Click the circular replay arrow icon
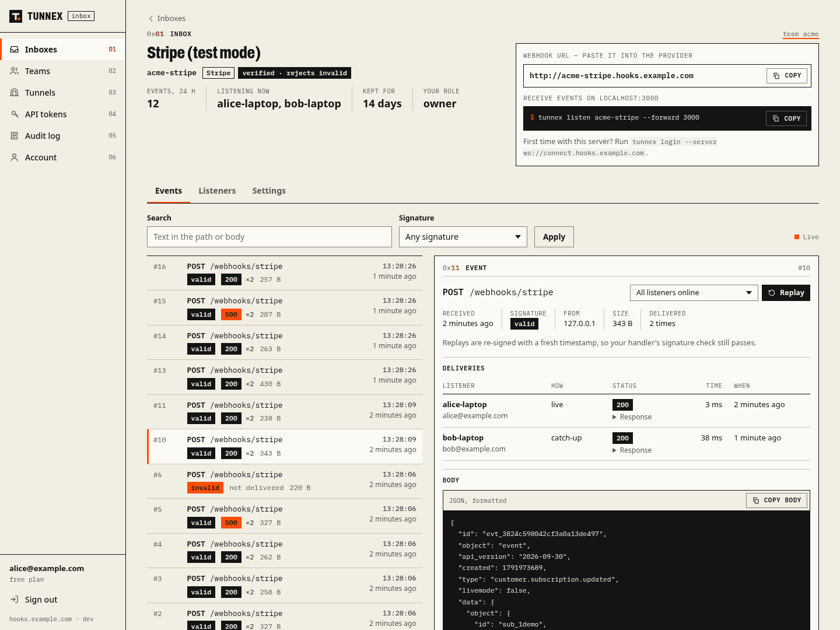Screen dimensions: 840x630 coord(772,293)
